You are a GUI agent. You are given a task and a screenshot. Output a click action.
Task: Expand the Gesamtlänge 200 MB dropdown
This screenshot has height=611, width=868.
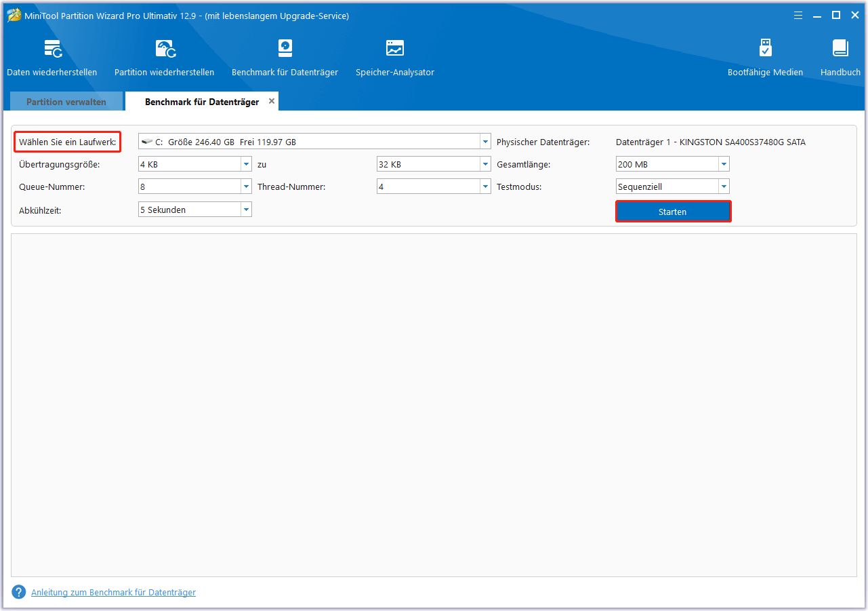pos(724,164)
